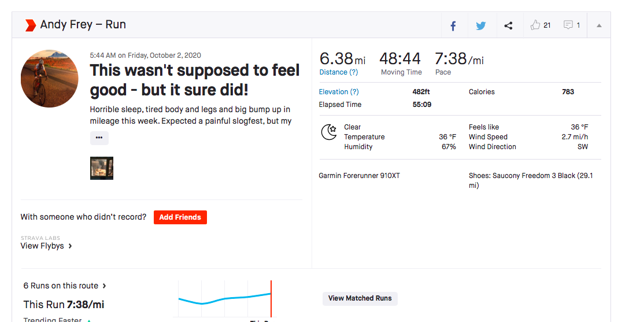Click the View Matched Runs button
The width and height of the screenshot is (644, 322).
pyautogui.click(x=360, y=298)
